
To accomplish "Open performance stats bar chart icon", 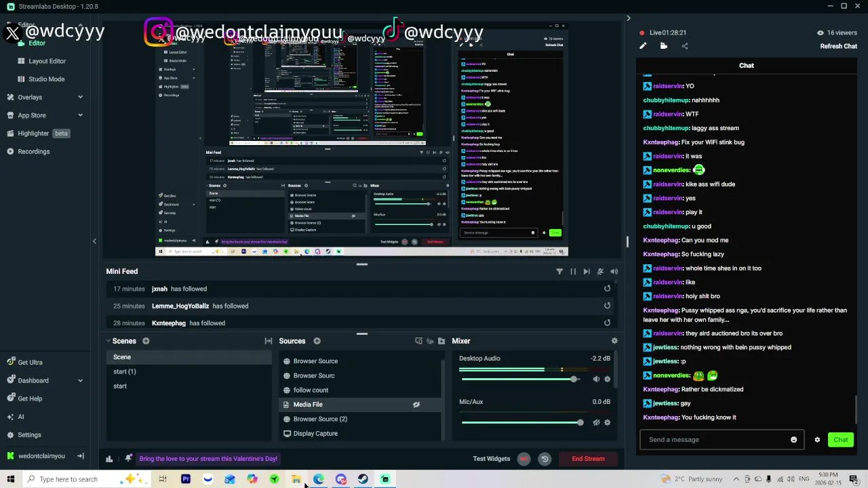I will coord(109,459).
